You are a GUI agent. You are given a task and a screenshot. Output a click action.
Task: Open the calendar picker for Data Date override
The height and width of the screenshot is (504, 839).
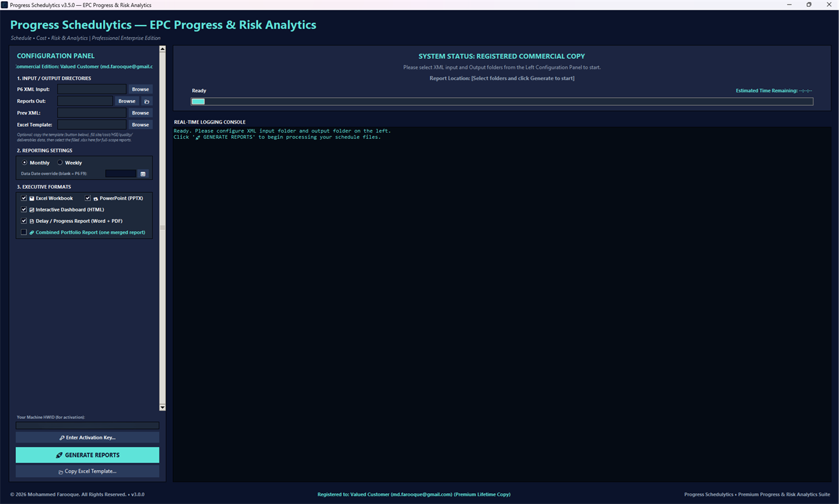pos(143,174)
